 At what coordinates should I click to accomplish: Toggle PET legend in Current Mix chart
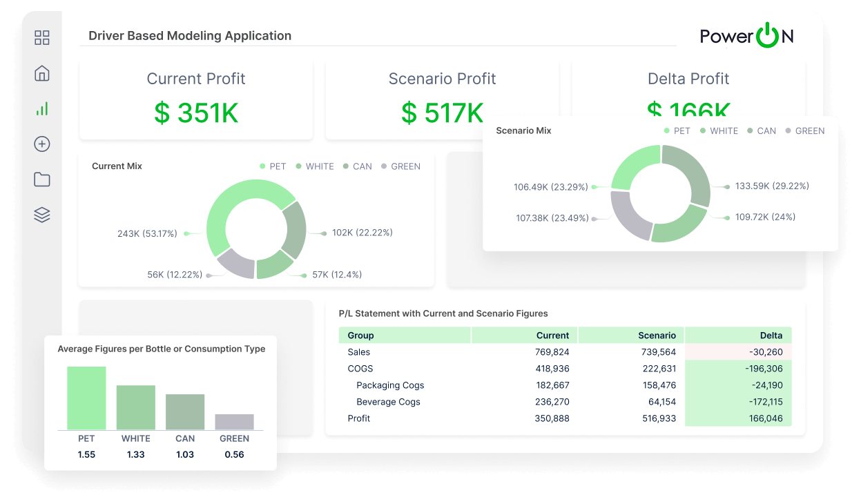pos(273,166)
